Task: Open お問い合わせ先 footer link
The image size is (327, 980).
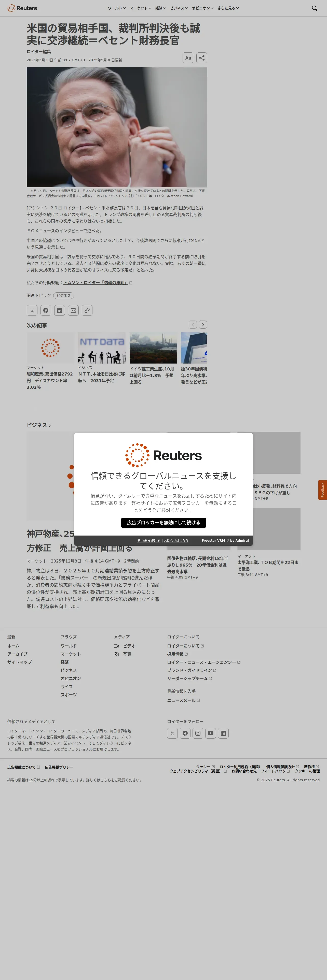Action: 244,771
